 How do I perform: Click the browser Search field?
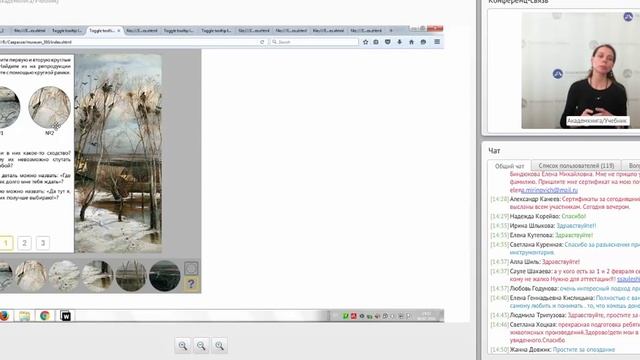pyautogui.click(x=314, y=42)
